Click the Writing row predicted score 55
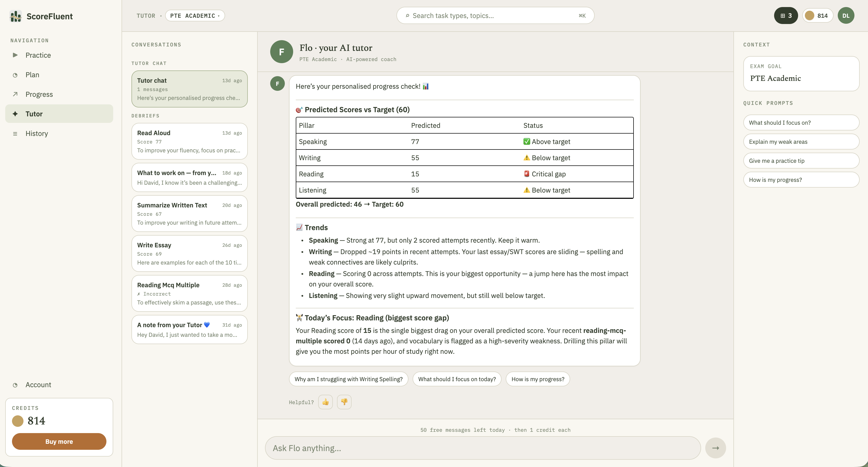 click(x=415, y=158)
